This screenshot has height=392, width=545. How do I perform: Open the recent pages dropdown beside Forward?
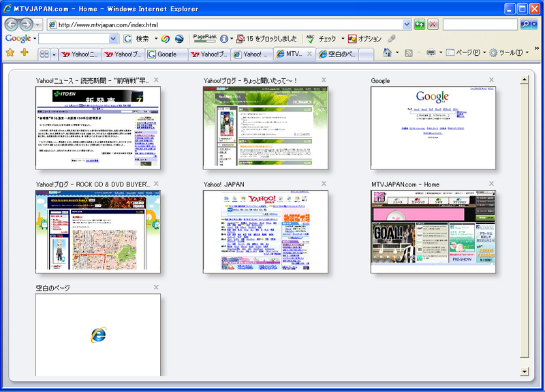[37, 24]
